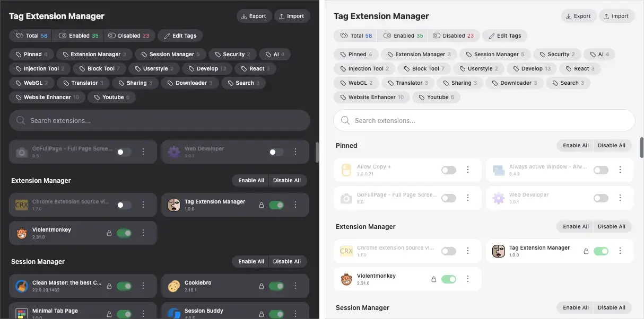Viewport: 644px width, 319px height.
Task: Disable Violentmonkey switch in dark panel
Action: tap(124, 233)
